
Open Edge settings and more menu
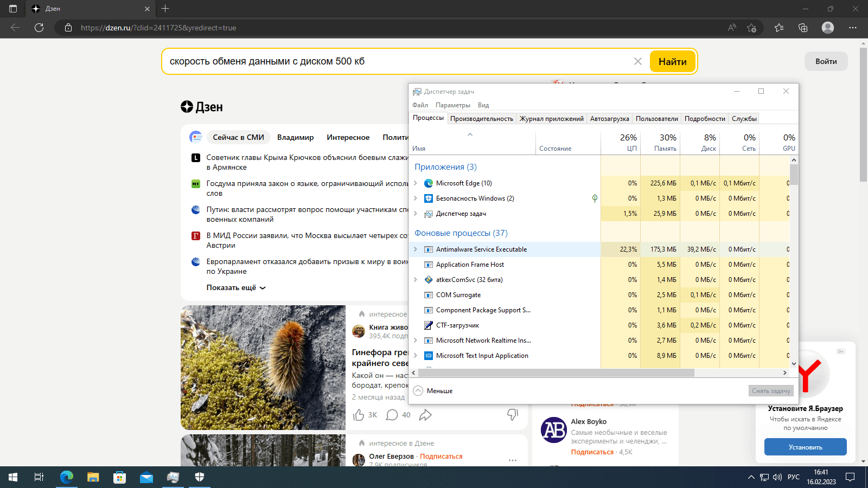853,28
